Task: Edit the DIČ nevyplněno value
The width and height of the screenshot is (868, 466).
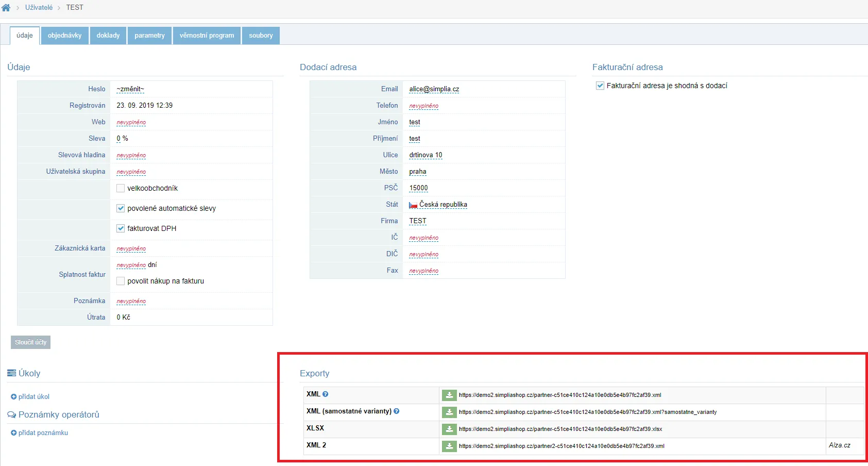Action: [424, 254]
